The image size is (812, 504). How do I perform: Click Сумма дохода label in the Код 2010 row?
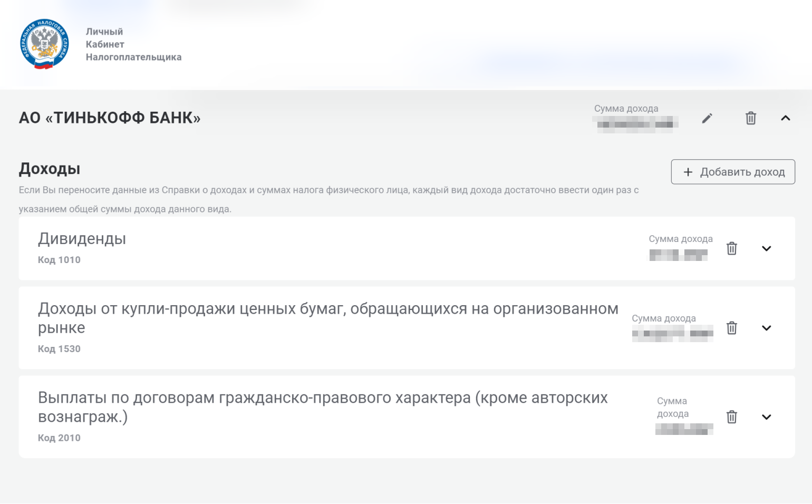pyautogui.click(x=673, y=408)
